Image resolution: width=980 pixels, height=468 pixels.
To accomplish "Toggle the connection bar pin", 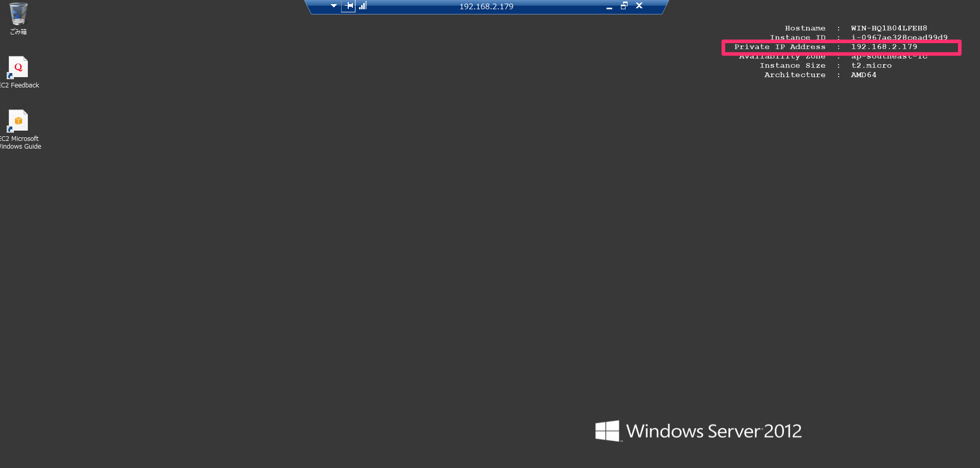I will (349, 6).
